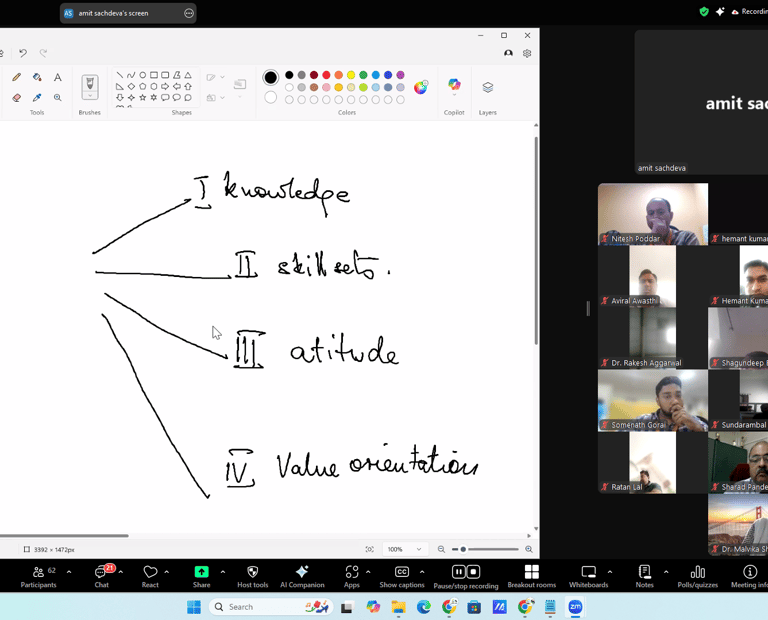Expand the Chat options arrow
The width and height of the screenshot is (768, 620).
pos(120,572)
